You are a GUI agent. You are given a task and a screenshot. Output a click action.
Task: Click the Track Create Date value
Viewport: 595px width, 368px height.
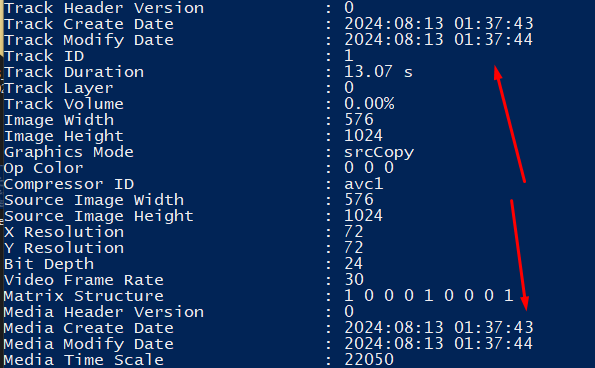[439, 24]
